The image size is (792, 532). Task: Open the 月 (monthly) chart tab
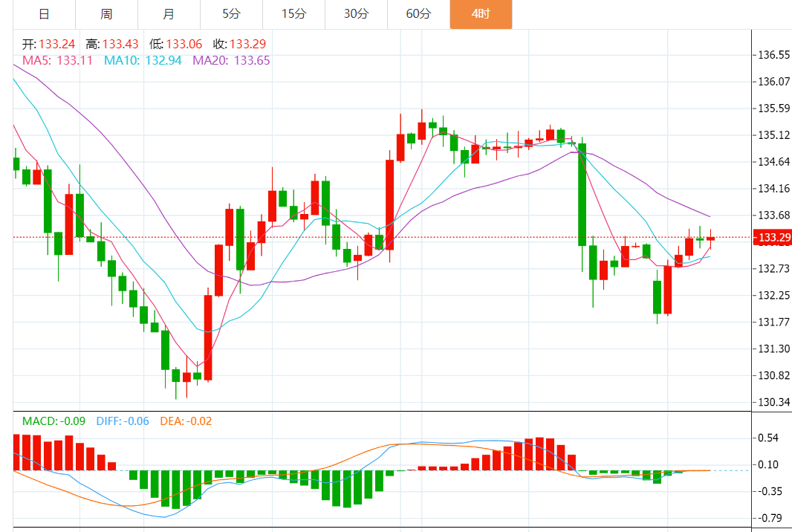tap(169, 14)
